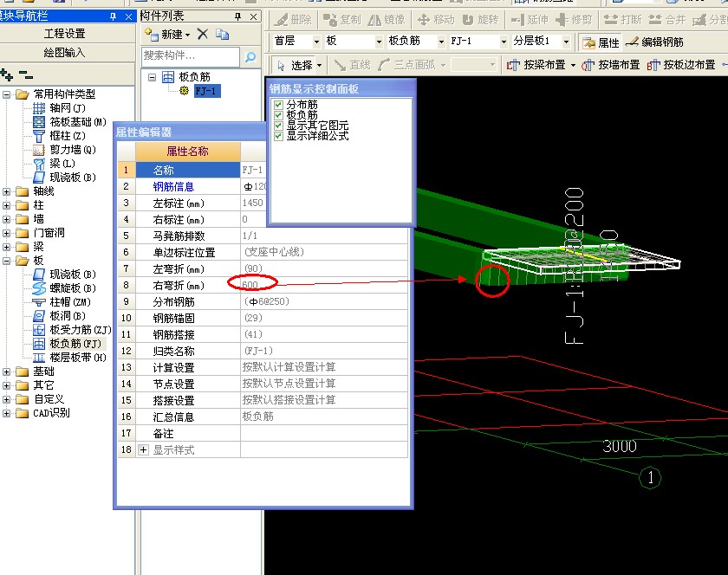Expand the 显示样式 property row
Image resolution: width=728 pixels, height=575 pixels.
144,449
